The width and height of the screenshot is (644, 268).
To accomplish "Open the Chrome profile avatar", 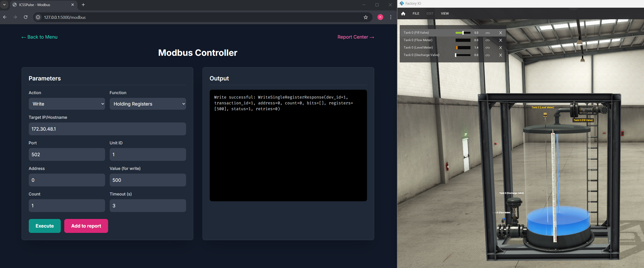I will click(380, 17).
